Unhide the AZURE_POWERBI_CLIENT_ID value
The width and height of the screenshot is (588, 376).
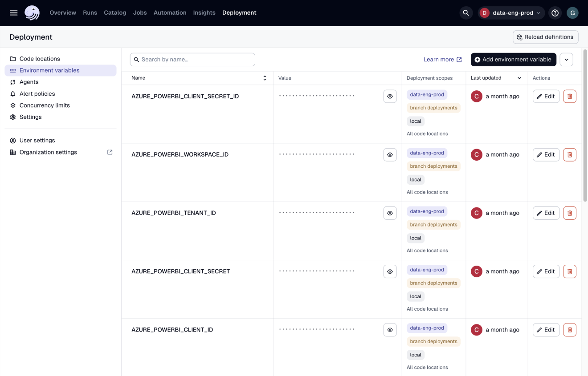tap(390, 330)
